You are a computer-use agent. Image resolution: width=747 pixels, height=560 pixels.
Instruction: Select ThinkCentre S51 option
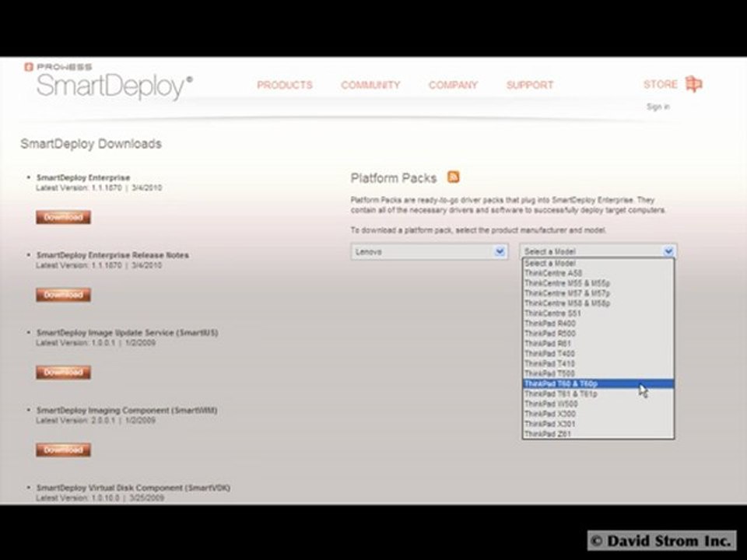tap(598, 313)
